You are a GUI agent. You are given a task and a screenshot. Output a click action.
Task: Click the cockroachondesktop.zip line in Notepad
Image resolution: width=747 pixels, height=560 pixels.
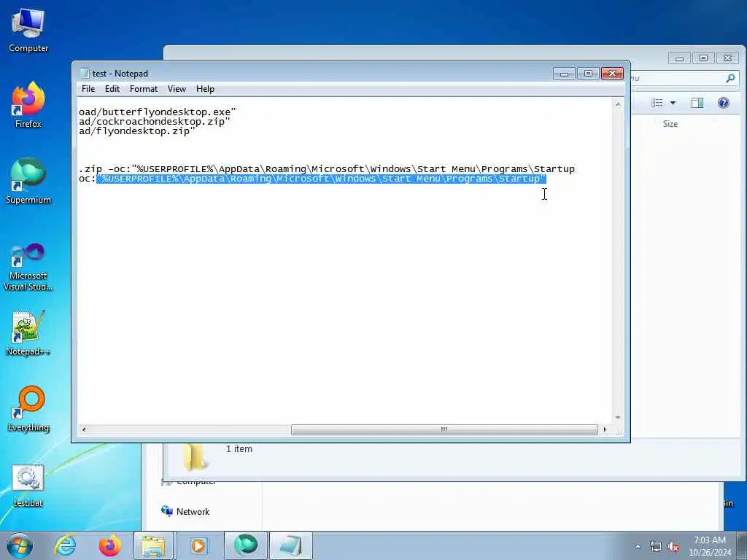point(155,122)
